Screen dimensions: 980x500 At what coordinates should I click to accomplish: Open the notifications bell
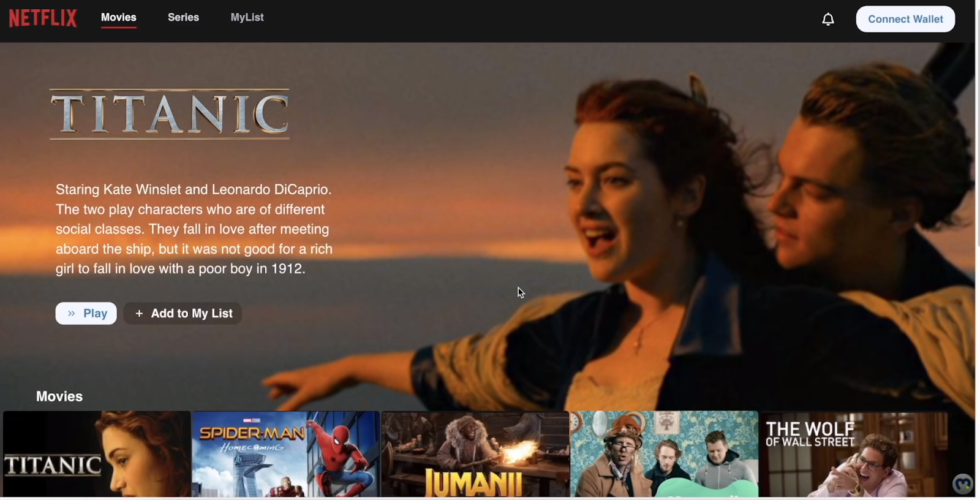click(827, 20)
